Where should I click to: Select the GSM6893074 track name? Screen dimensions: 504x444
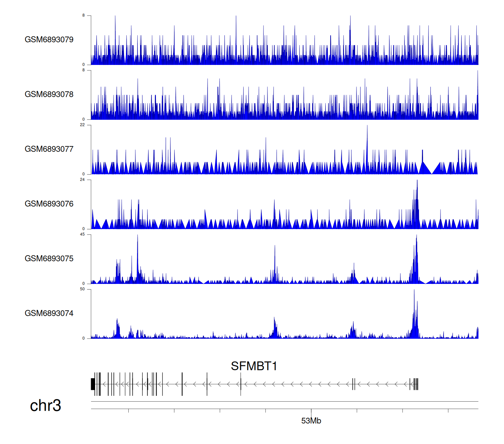pos(49,313)
